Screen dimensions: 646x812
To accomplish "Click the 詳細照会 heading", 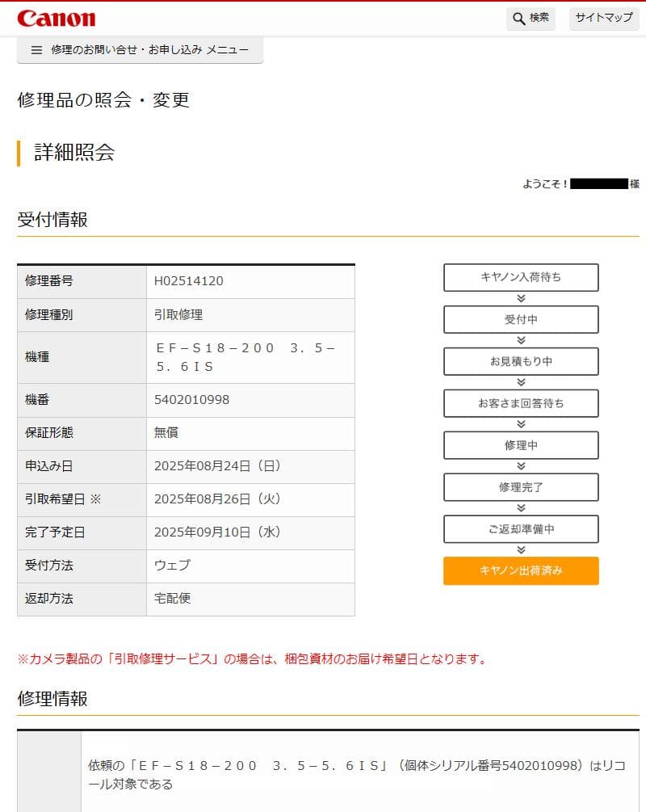I will [x=74, y=153].
